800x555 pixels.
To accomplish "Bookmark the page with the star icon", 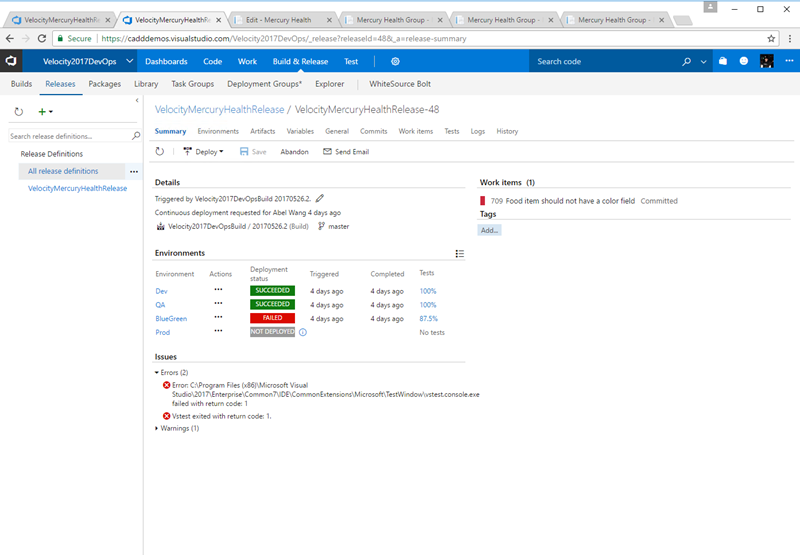I will coord(771,39).
